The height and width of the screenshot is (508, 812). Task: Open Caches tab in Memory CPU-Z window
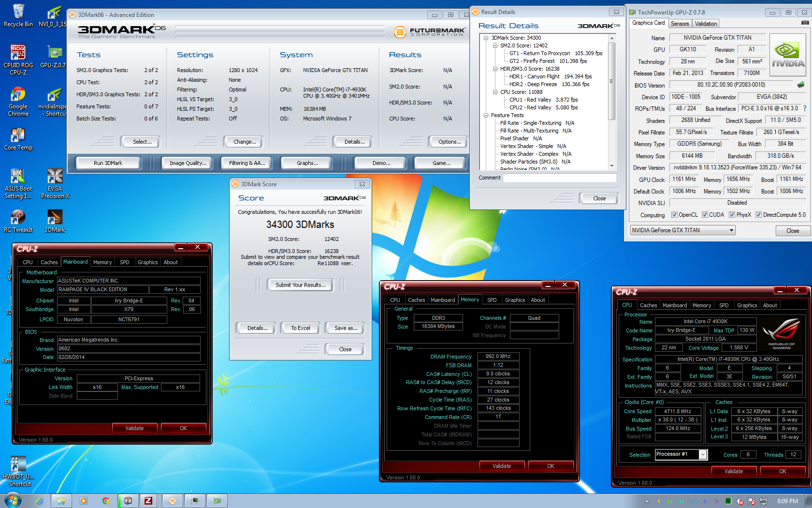pos(416,300)
